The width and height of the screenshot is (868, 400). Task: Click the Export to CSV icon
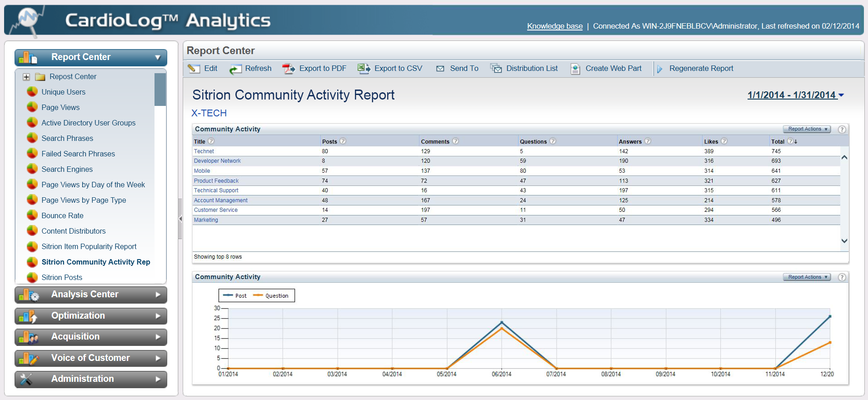pos(364,69)
